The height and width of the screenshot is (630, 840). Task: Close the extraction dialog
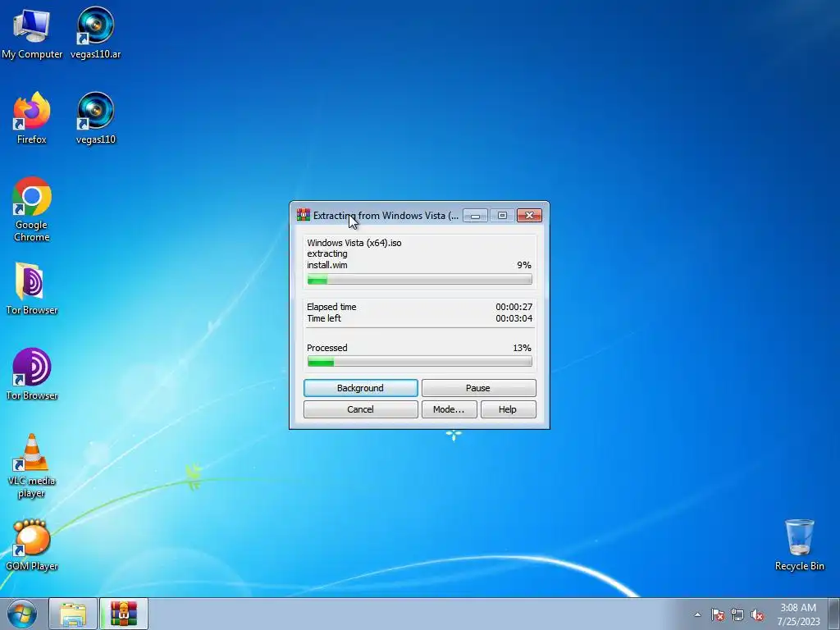pyautogui.click(x=529, y=216)
